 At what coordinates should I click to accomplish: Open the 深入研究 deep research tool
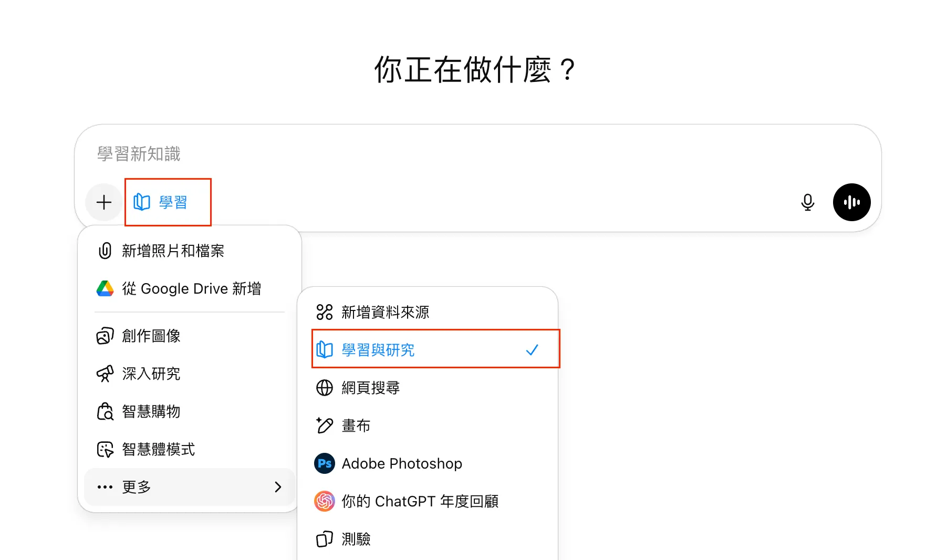pyautogui.click(x=150, y=374)
